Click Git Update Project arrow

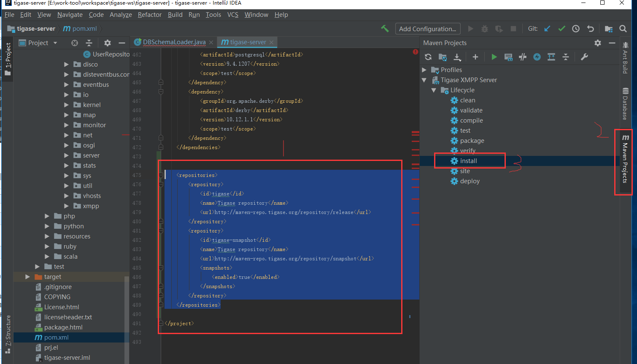pos(547,29)
